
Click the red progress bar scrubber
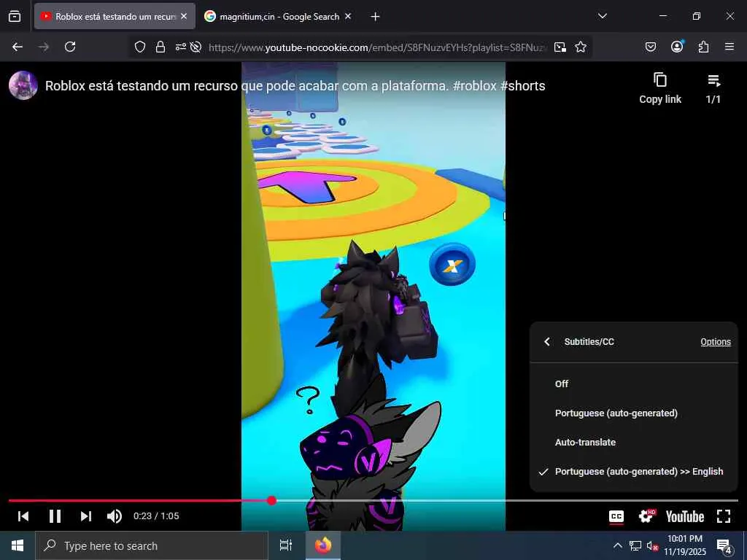(x=271, y=500)
